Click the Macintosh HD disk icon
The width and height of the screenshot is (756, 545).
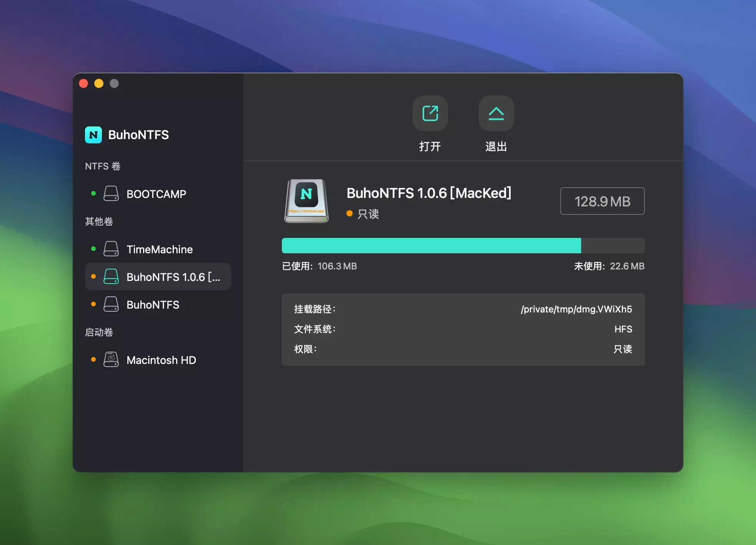[x=111, y=360]
